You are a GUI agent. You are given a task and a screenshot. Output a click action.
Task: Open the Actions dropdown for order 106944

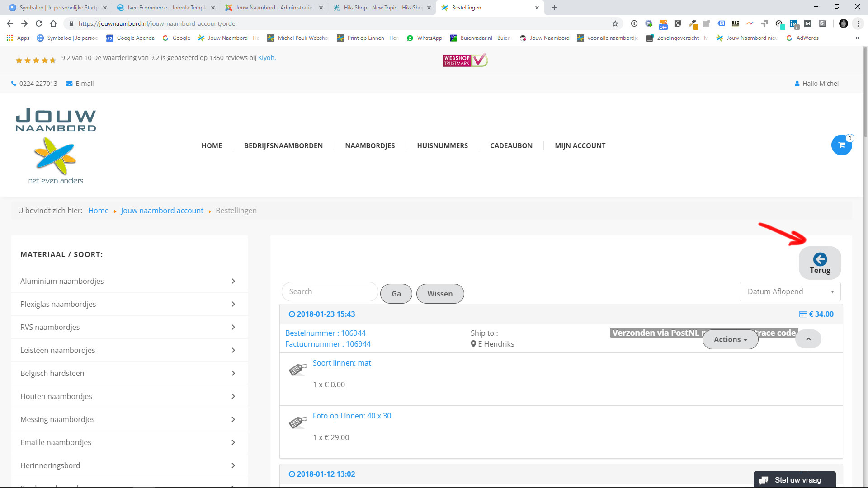(x=730, y=339)
